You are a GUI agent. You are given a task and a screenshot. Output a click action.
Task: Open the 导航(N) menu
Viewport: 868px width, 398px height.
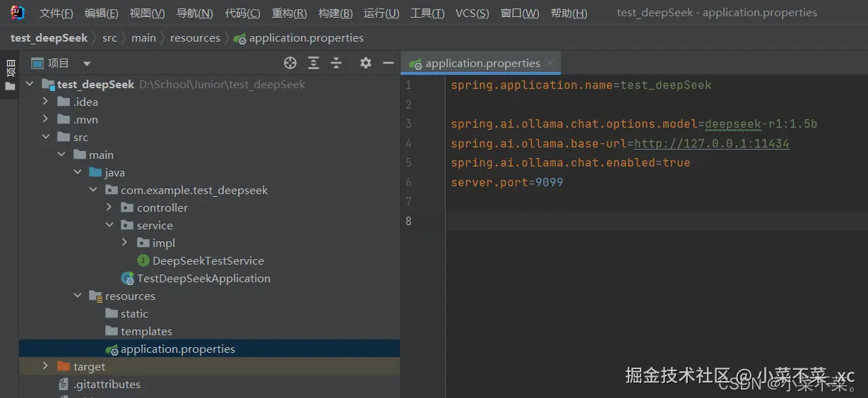point(194,13)
